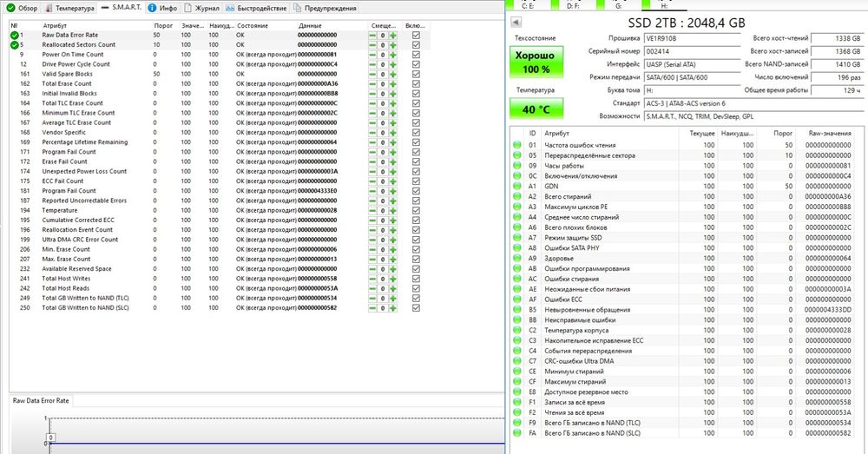Select the G: drive tab in CrystalDiskInfo
The width and height of the screenshot is (868, 454).
point(618,5)
